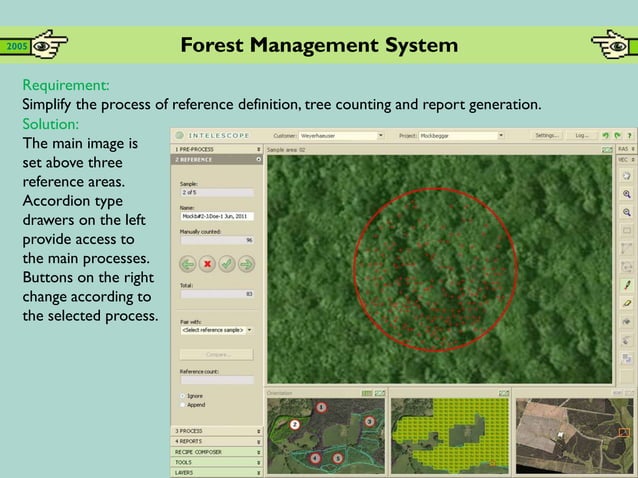
Task: Expand the 3 PROCESS accordion drawer
Action: click(x=217, y=431)
